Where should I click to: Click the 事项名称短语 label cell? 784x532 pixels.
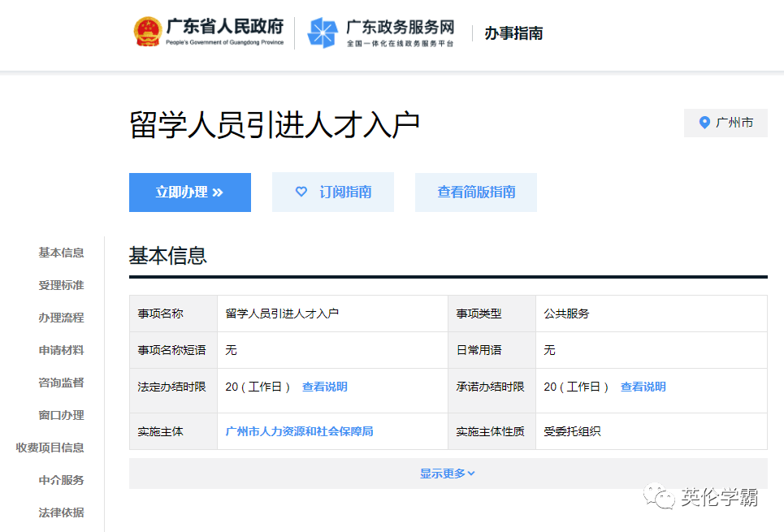[x=174, y=351]
